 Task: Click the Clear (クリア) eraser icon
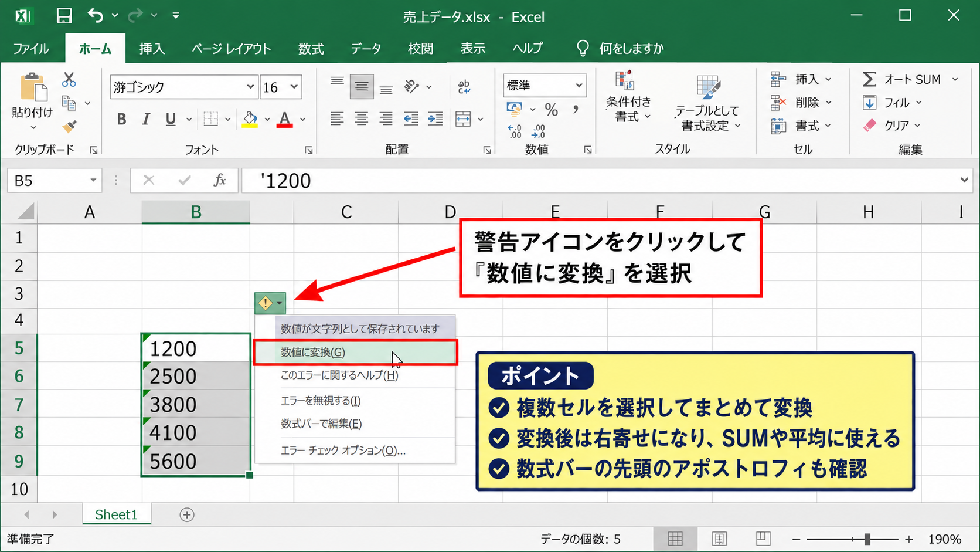click(x=870, y=126)
